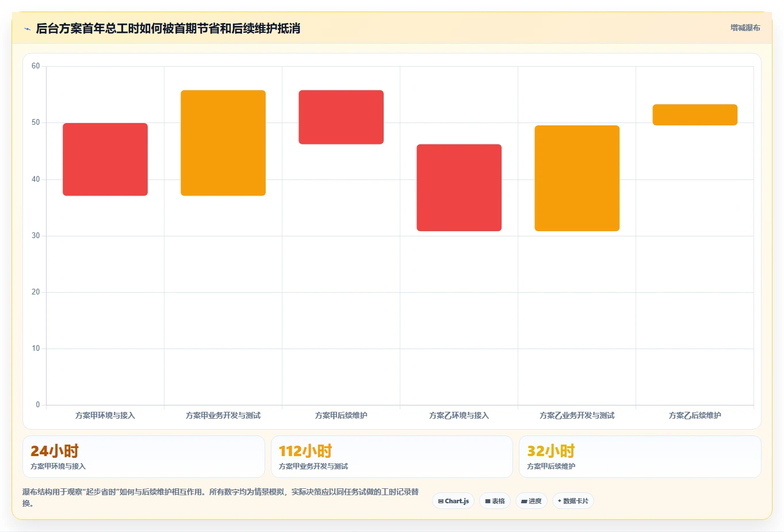The width and height of the screenshot is (784, 532).
Task: Click the x-axis label 方案甲后续维护
Action: click(341, 415)
